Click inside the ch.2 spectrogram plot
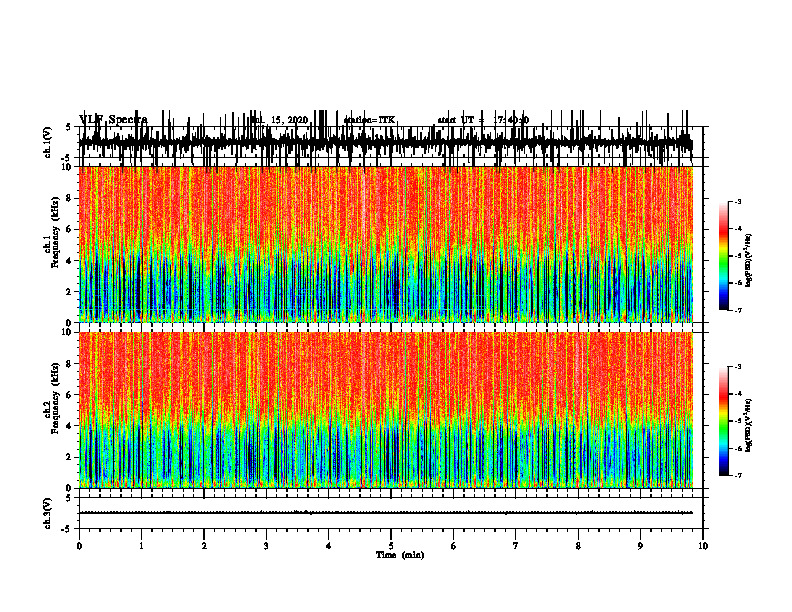 (x=386, y=410)
